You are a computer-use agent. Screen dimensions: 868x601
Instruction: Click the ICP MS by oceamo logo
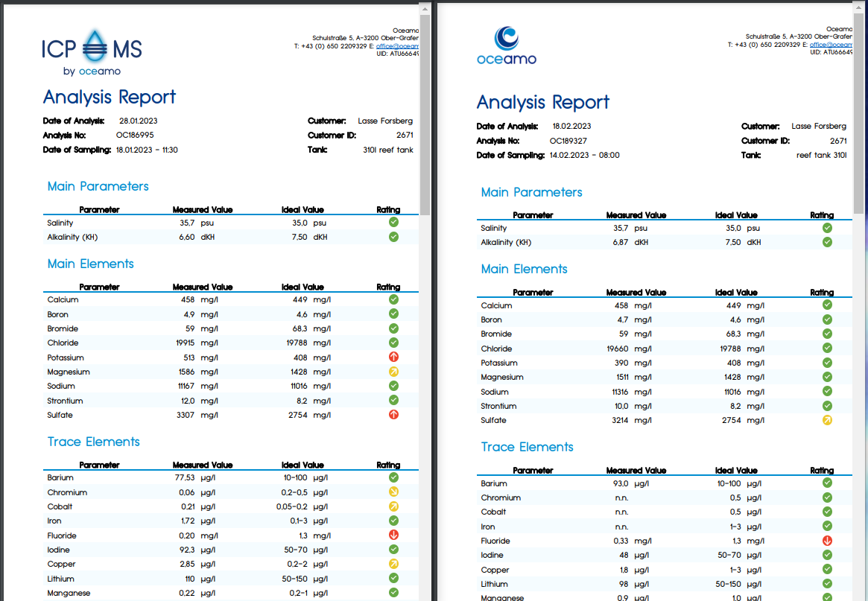coord(92,53)
